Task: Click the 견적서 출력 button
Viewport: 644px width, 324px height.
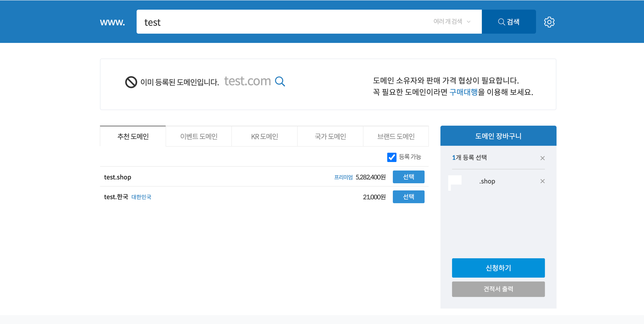Action: click(x=498, y=289)
